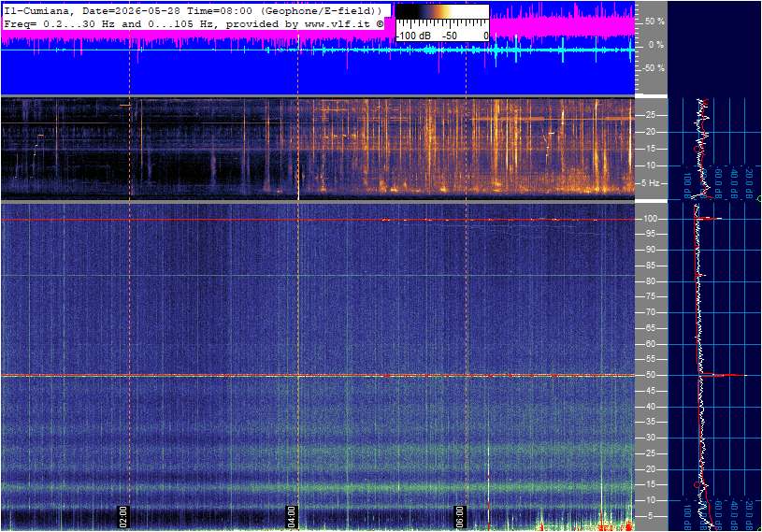Click the 50 Hz peak in spectrum graph

pyautogui.click(x=723, y=375)
